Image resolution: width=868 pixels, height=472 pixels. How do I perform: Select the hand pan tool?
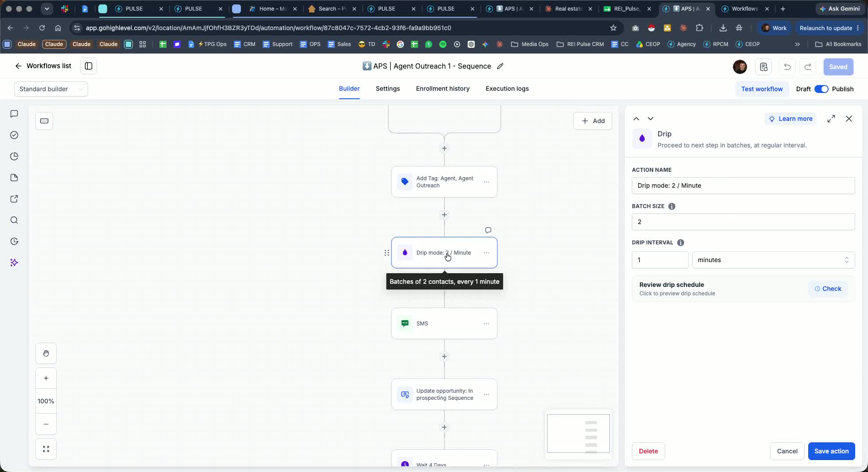(46, 353)
